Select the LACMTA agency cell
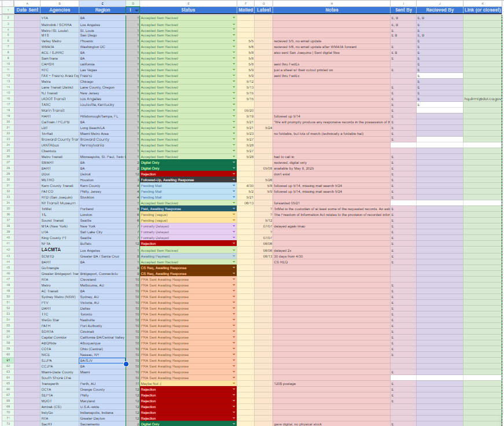The width and height of the screenshot is (504, 426). (60, 250)
